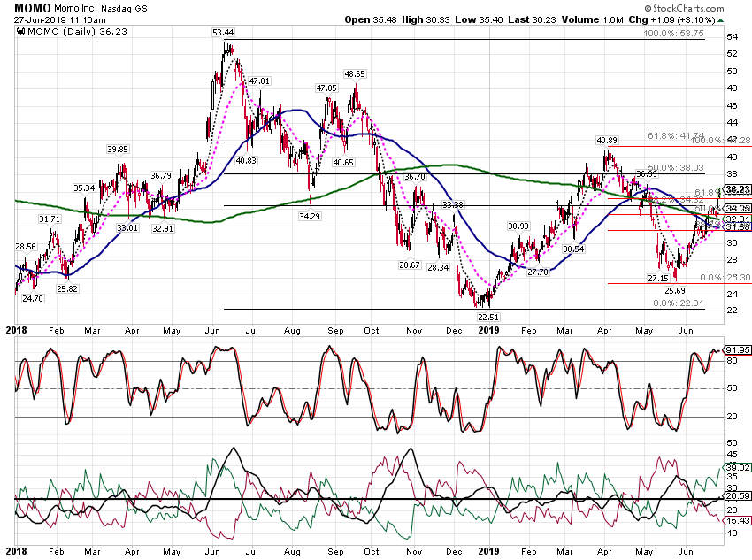Click the 47.81 price label
The width and height of the screenshot is (752, 560).
click(x=259, y=81)
